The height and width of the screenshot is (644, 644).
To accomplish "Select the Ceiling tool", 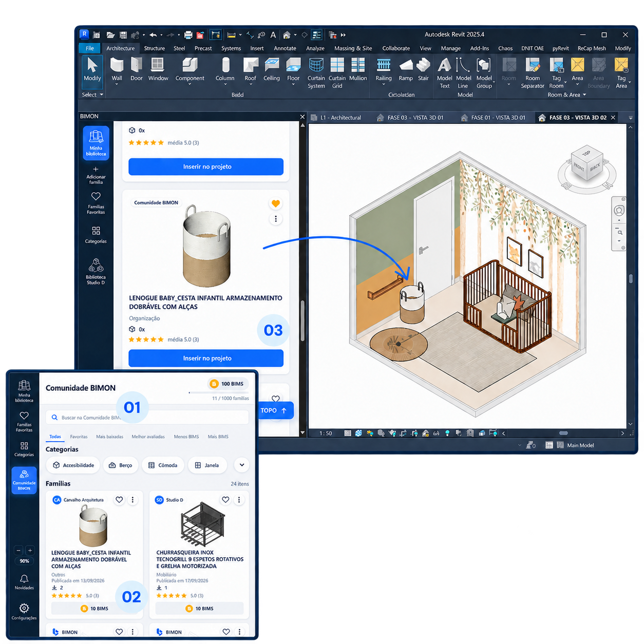I will 272,69.
